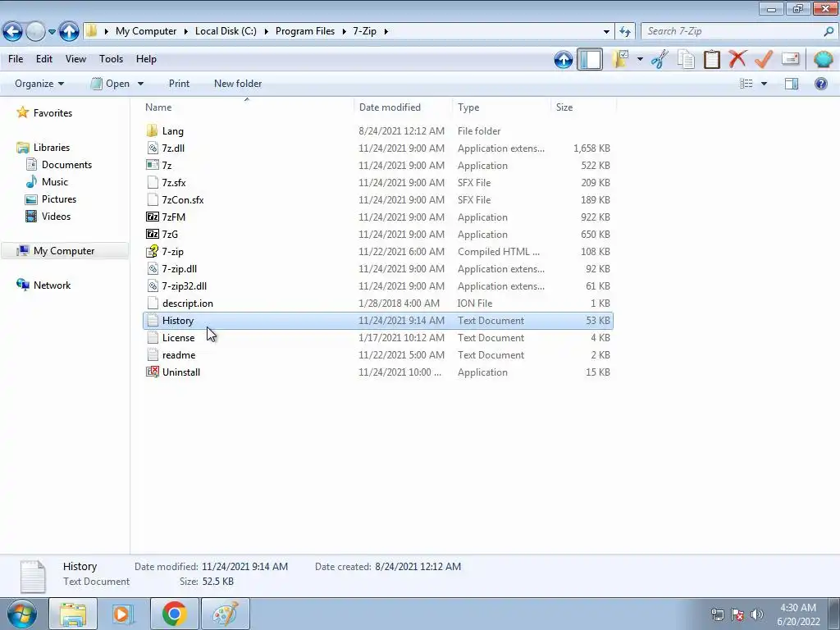Open the View menu
Image resolution: width=840 pixels, height=630 pixels.
pos(75,59)
